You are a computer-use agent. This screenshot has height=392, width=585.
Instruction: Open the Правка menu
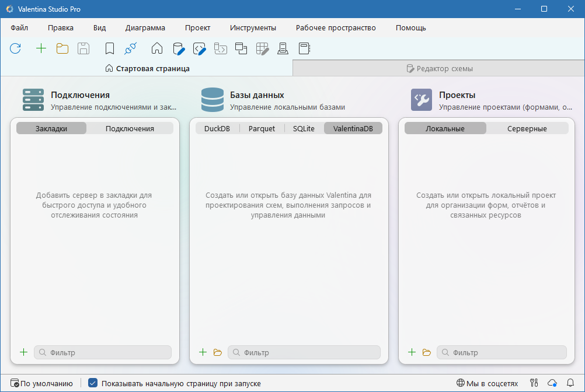point(61,28)
